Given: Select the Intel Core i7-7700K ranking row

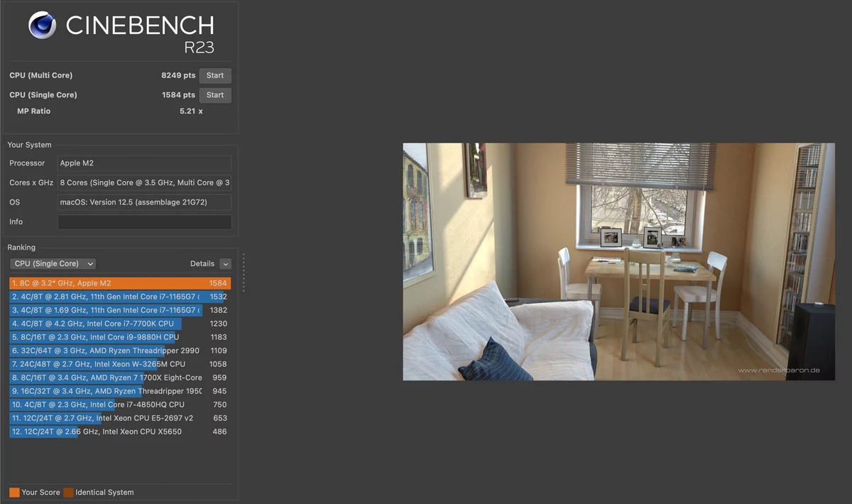Looking at the screenshot, I should [x=120, y=324].
